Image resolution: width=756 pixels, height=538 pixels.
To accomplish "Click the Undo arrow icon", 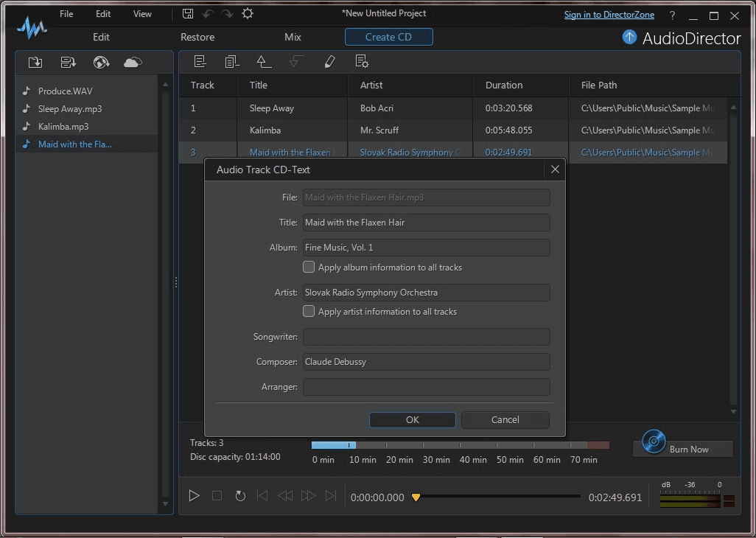I will [x=208, y=14].
